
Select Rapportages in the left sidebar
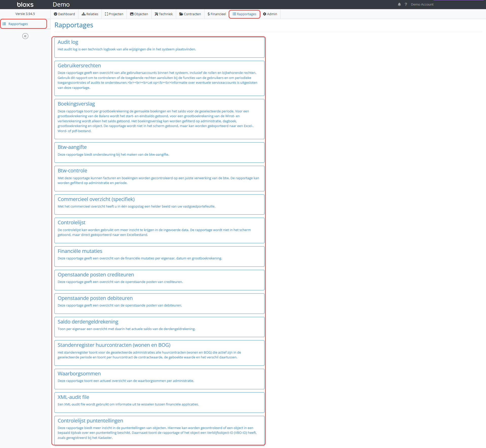18,24
